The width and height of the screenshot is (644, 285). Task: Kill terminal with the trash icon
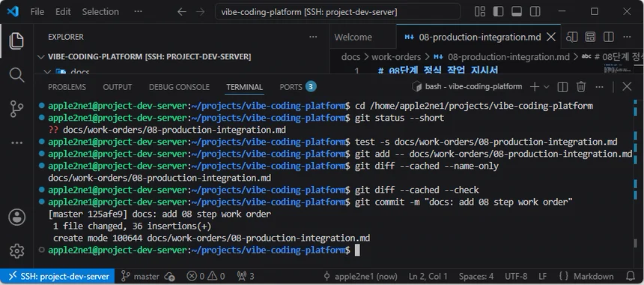[x=581, y=87]
